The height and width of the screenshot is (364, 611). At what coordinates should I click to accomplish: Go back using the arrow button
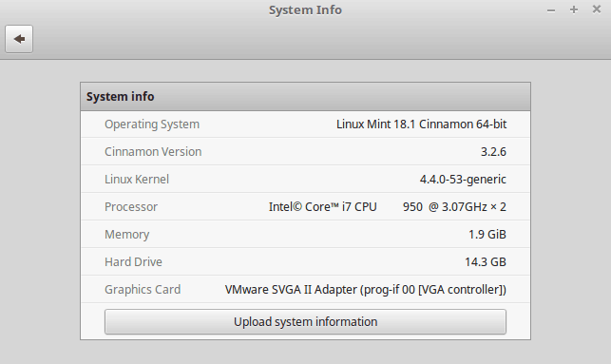click(x=19, y=39)
